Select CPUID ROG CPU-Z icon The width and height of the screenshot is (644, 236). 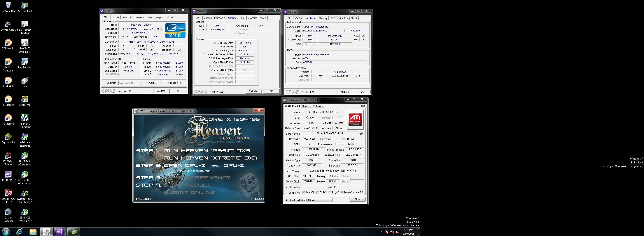click(8, 196)
